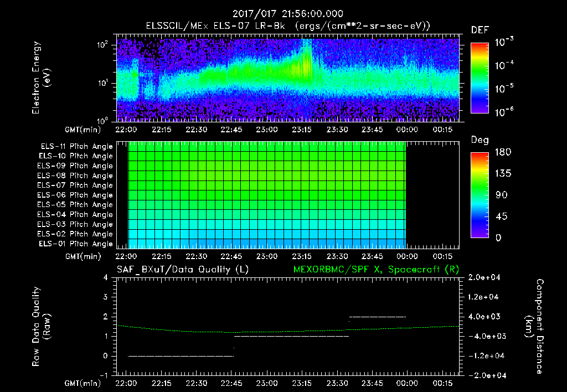Click the 22:45 tick label under the bottom plot
Viewport: 567px width, 392px height.
(231, 383)
